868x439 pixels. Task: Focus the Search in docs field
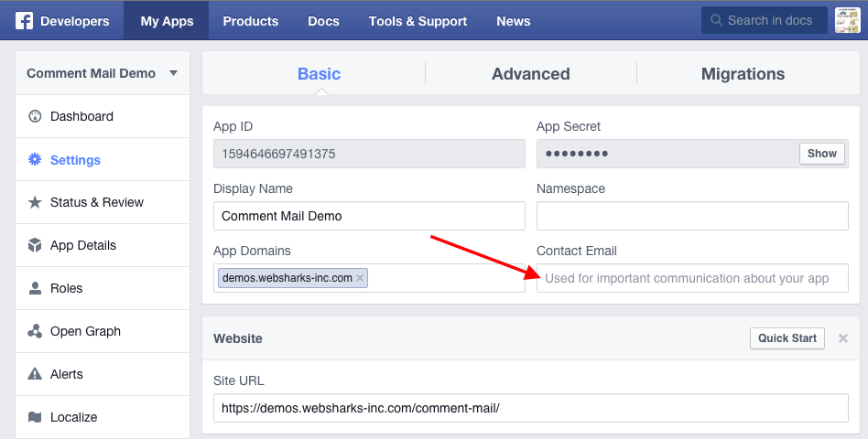pos(765,20)
